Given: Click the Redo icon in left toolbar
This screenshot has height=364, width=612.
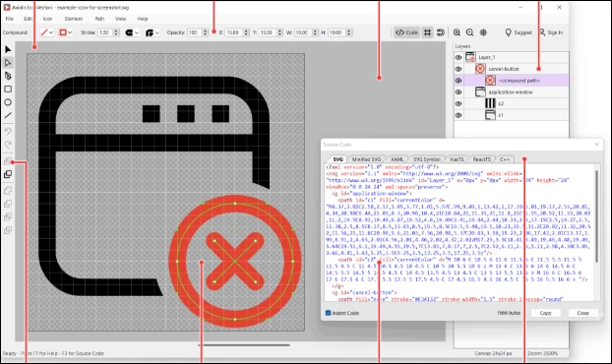Looking at the screenshot, I should point(8,145).
